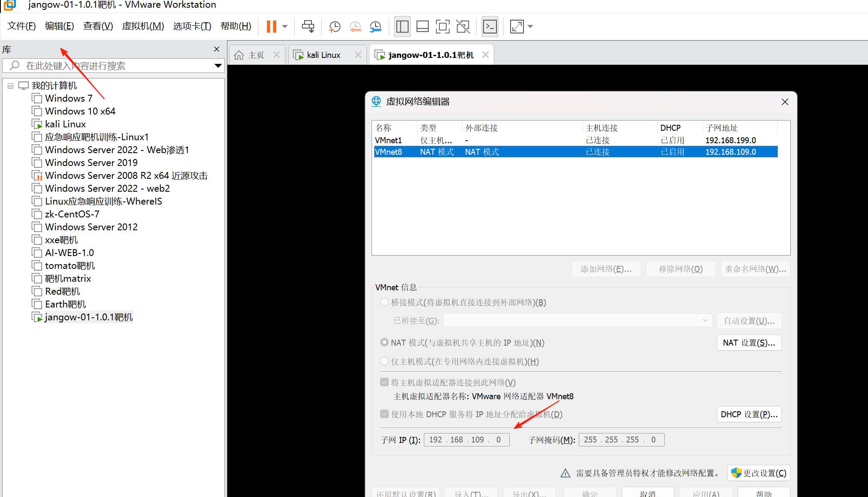
Task: Click the 更改设置(C) shield button
Action: pyautogui.click(x=759, y=473)
